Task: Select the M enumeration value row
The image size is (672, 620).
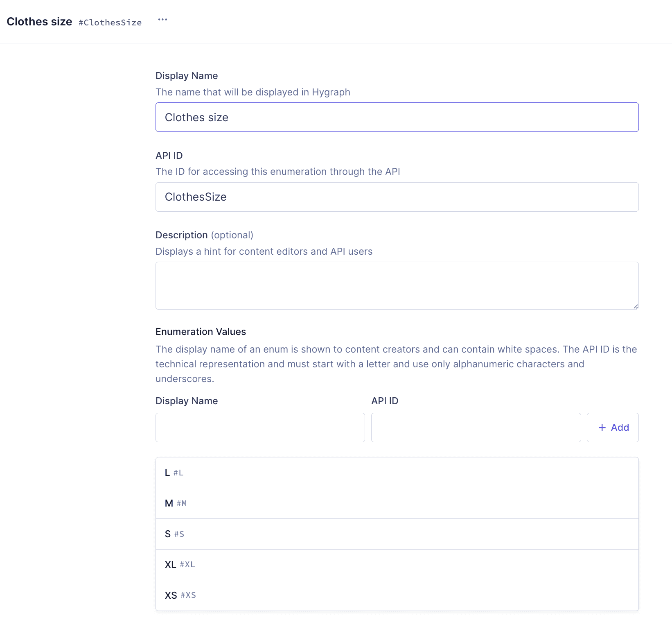Action: tap(397, 503)
